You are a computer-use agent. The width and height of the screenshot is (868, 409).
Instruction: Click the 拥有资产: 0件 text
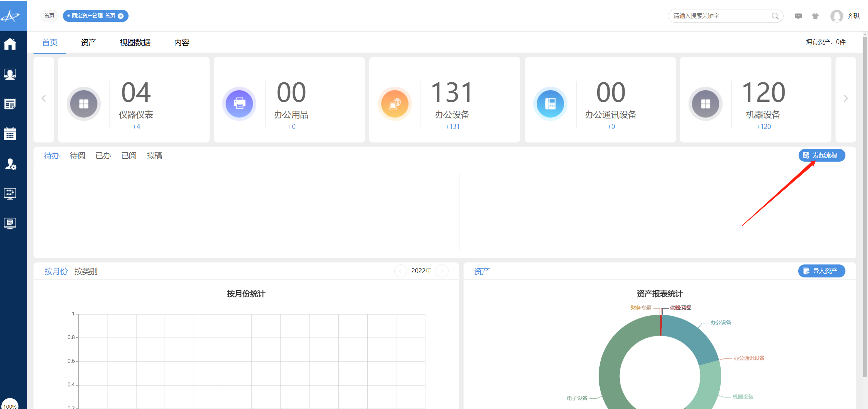point(826,42)
